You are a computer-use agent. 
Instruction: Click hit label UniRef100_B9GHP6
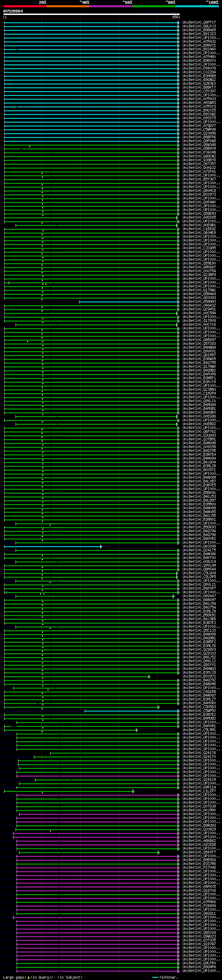(x=199, y=967)
